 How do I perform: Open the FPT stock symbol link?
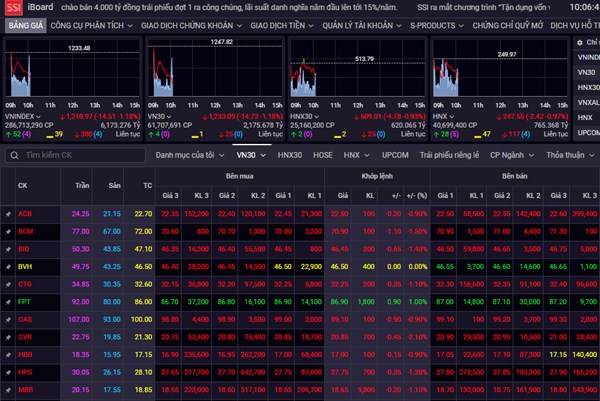coord(24,301)
